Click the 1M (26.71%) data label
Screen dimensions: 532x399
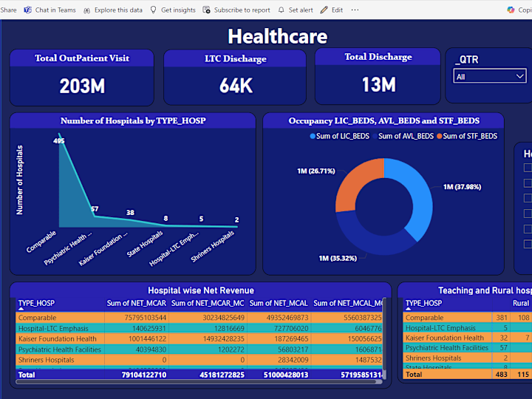(316, 171)
